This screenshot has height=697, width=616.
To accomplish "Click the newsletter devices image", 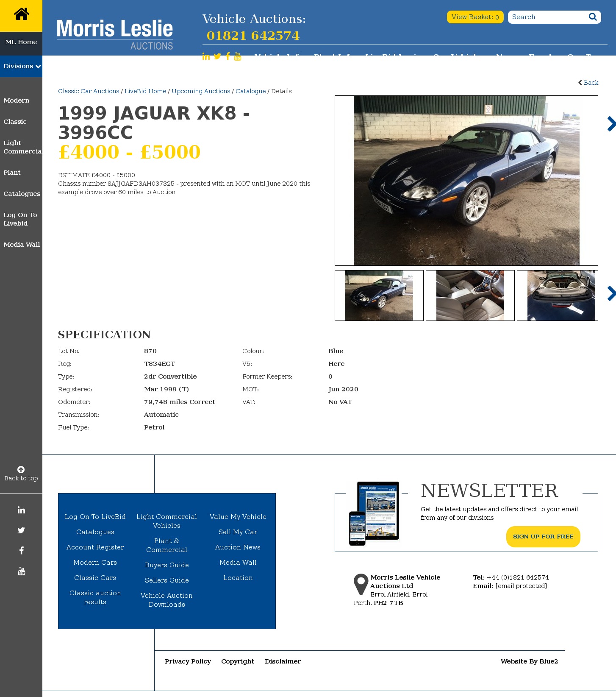I will tap(374, 513).
